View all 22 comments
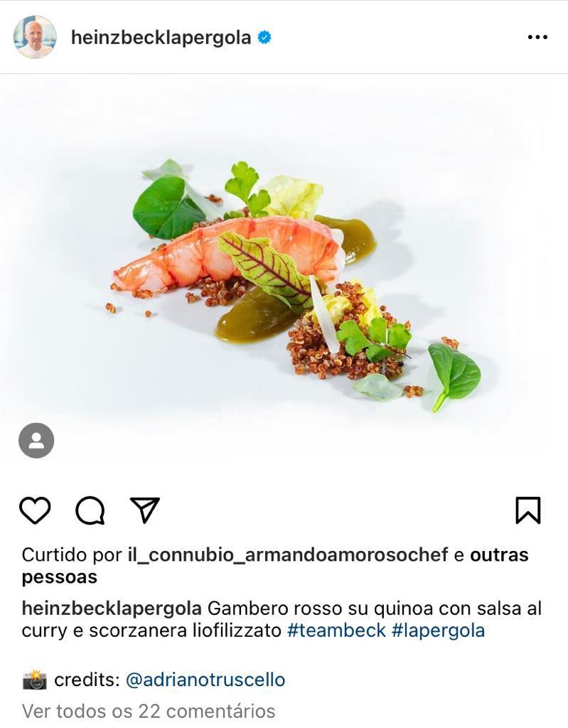 (148, 711)
